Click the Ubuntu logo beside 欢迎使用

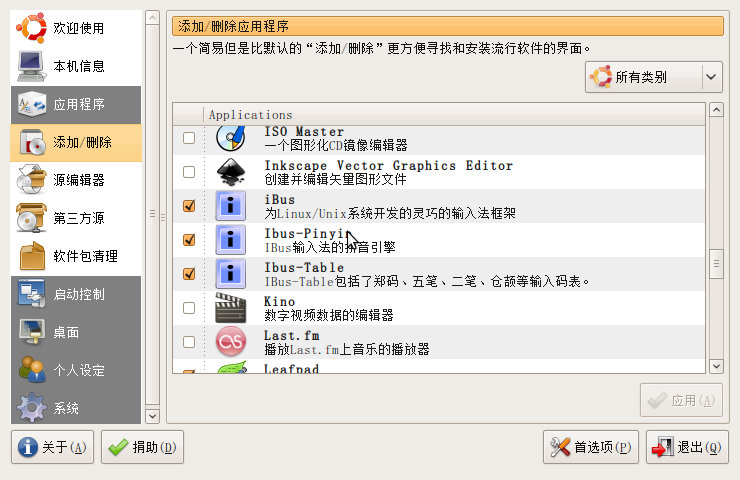coord(31,28)
